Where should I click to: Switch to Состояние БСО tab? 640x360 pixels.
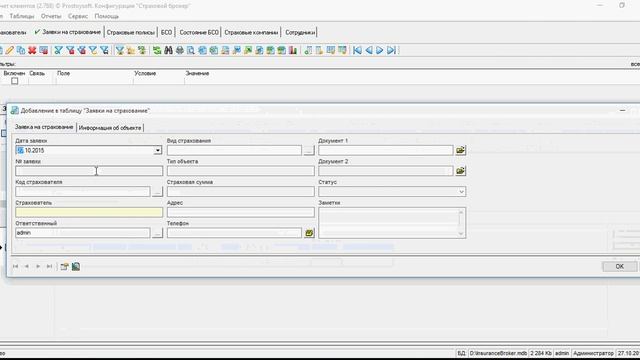tap(199, 32)
